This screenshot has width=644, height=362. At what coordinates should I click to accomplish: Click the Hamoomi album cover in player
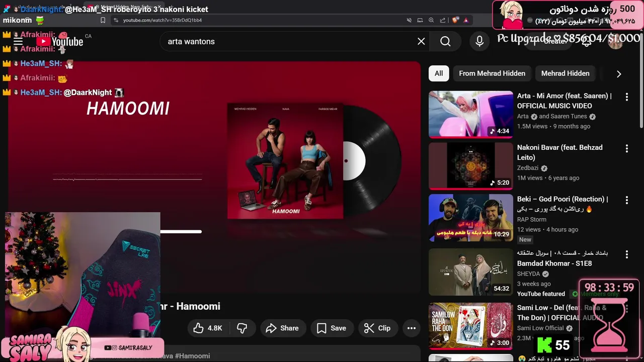(285, 161)
